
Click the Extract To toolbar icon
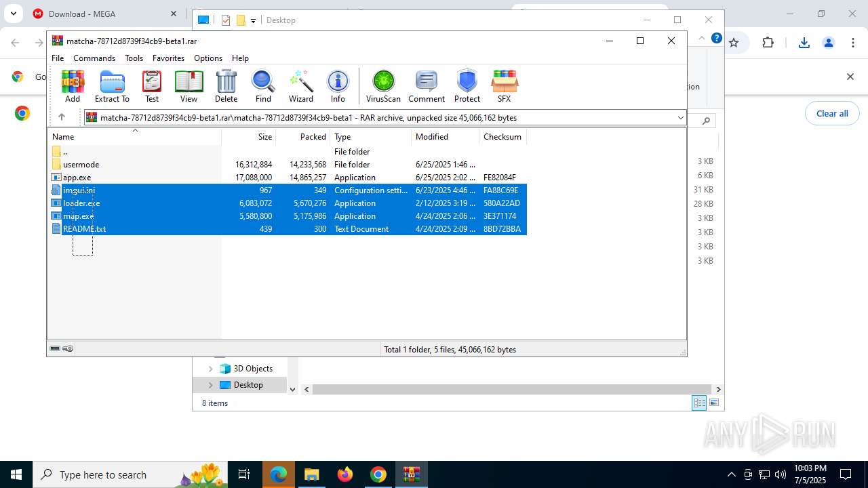pyautogui.click(x=112, y=86)
